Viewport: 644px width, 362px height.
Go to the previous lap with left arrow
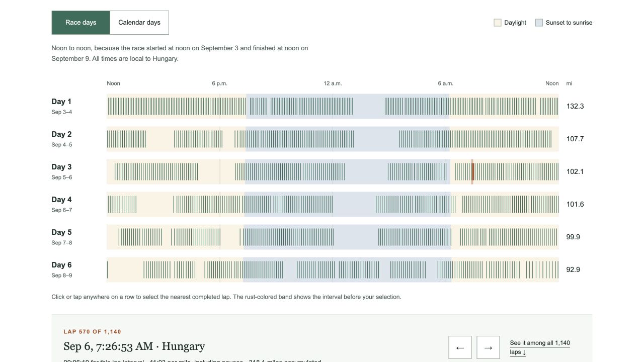point(460,347)
